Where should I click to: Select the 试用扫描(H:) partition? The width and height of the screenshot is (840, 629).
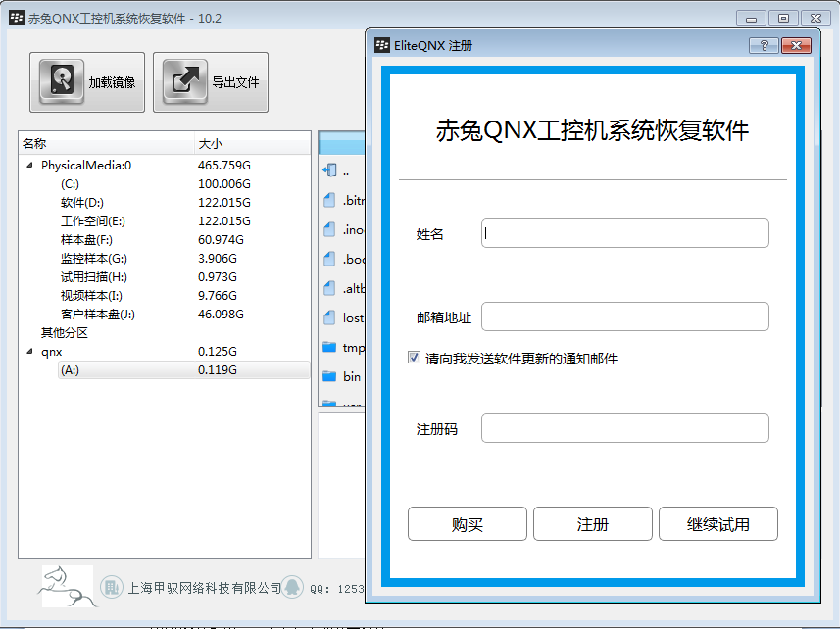click(94, 277)
